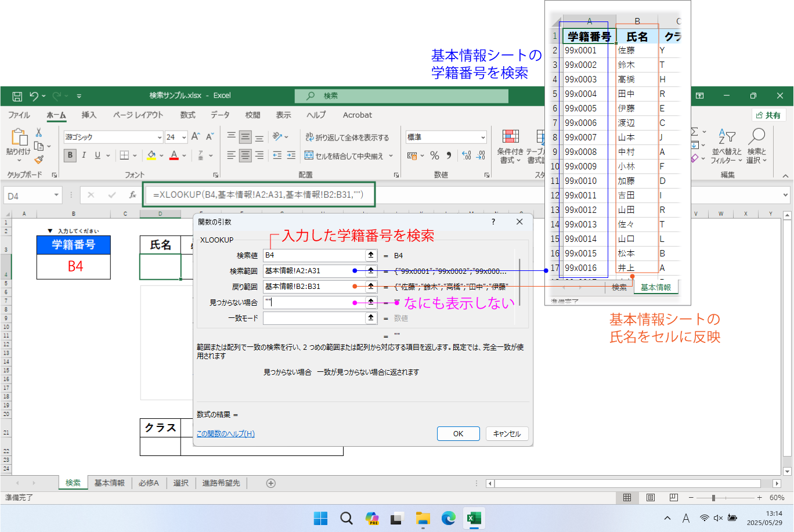Click the Cut scissors icon

click(x=39, y=133)
